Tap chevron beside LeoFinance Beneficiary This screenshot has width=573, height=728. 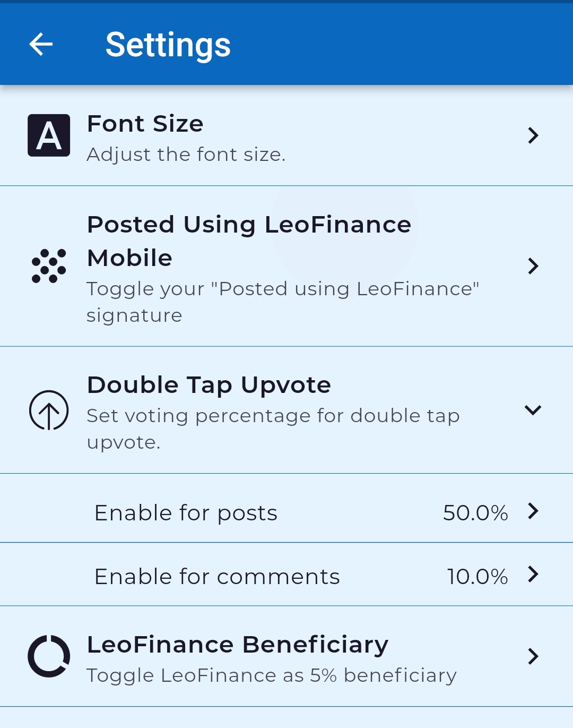coord(533,656)
